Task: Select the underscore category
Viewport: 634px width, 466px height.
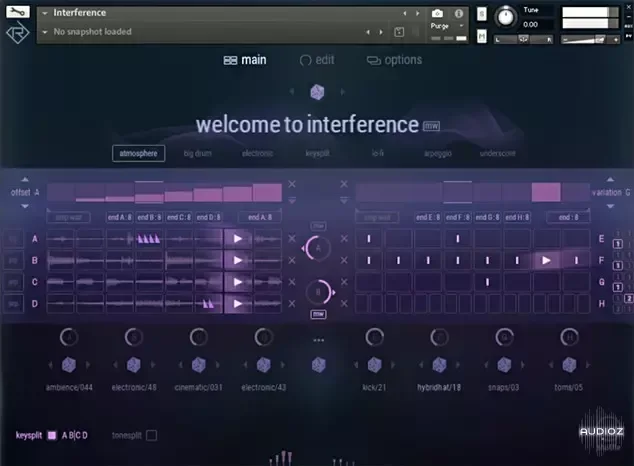Action: point(497,154)
